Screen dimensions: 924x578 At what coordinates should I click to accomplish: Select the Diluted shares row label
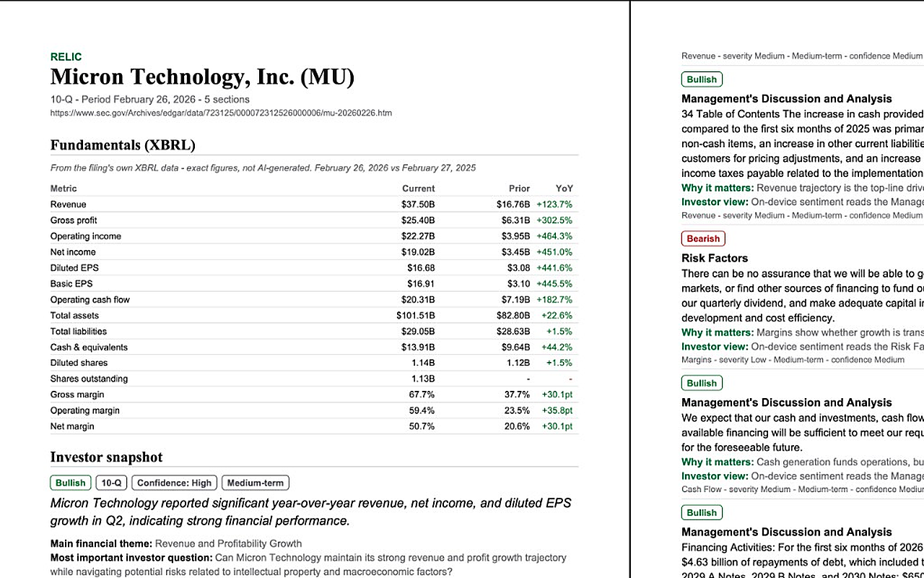[79, 363]
